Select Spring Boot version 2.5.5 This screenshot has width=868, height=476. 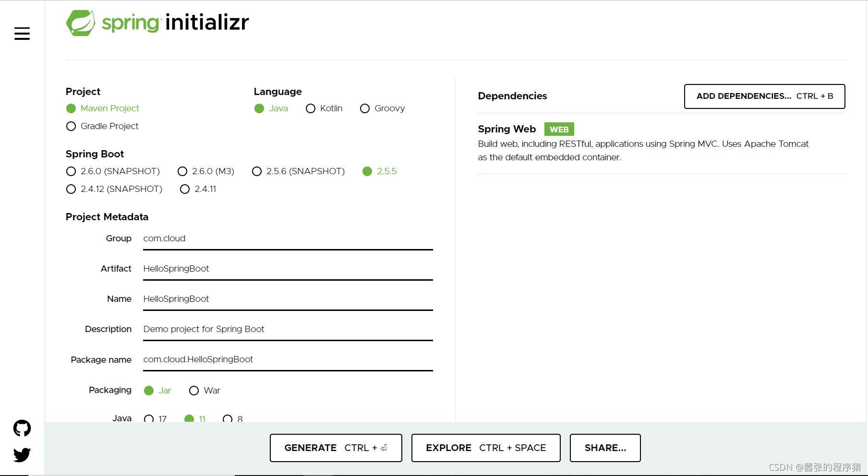[x=380, y=171]
